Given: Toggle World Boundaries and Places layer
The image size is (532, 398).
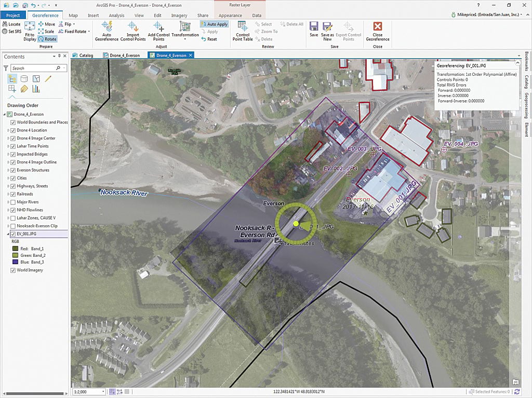Looking at the screenshot, I should (x=13, y=122).
